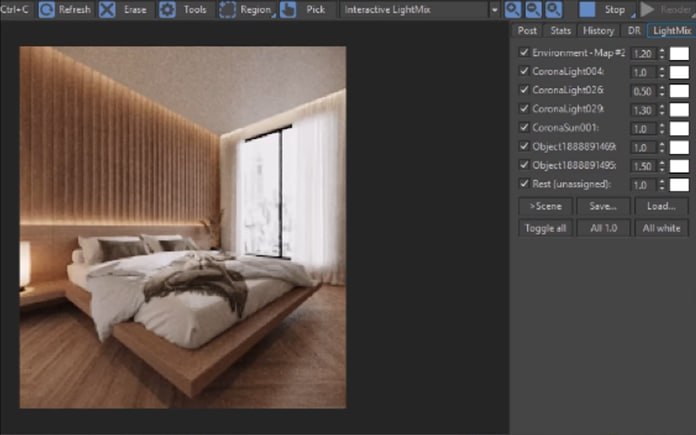696x435 pixels.
Task: Click the Environment intensity field showing 1.20
Action: [643, 54]
